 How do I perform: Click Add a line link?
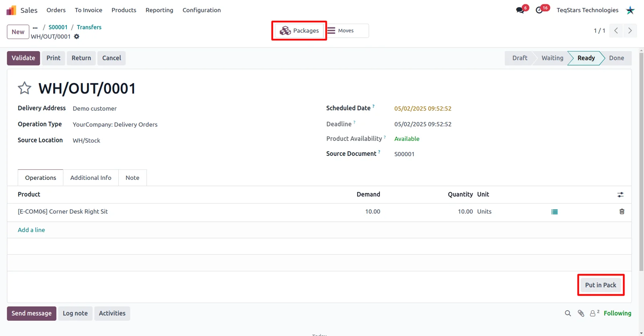(31, 230)
